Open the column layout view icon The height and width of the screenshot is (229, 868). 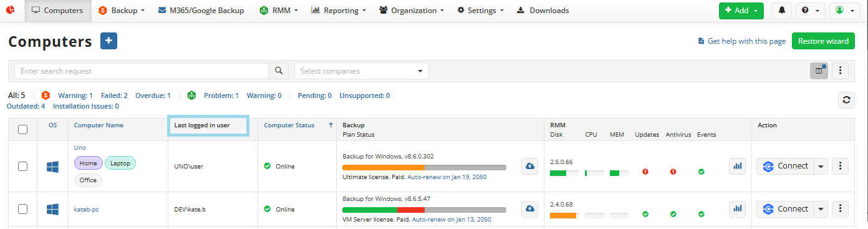pos(819,71)
